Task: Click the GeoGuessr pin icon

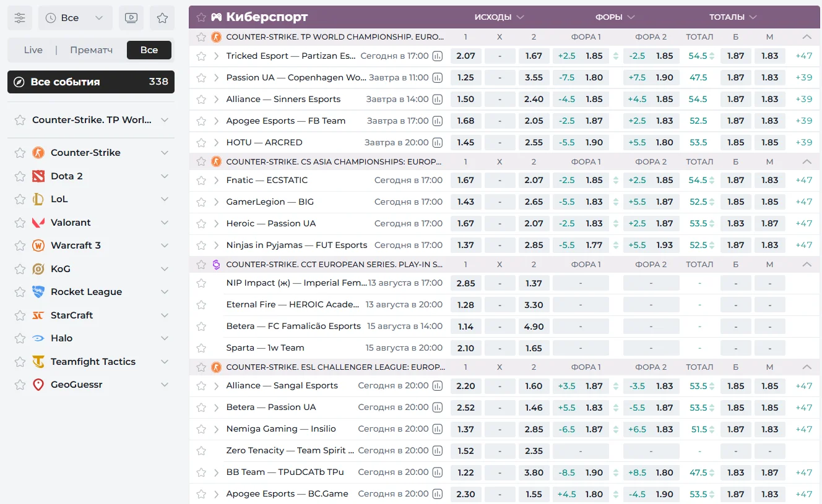Action: pyautogui.click(x=38, y=385)
